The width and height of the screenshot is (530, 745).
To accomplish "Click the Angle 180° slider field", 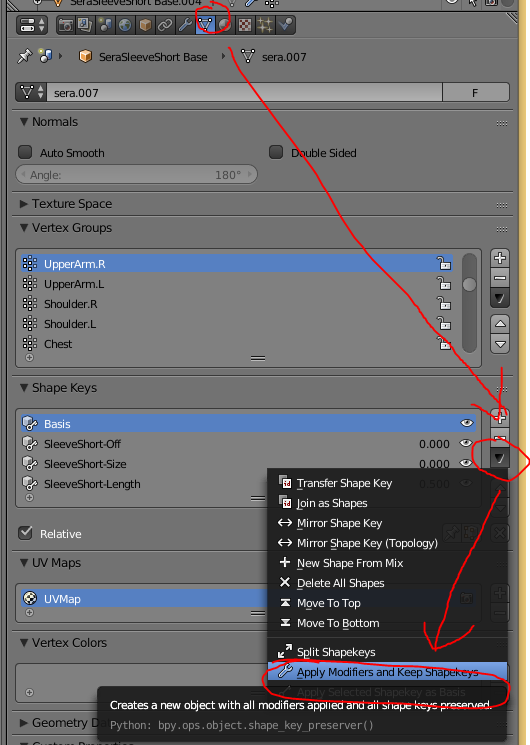I will click(136, 174).
